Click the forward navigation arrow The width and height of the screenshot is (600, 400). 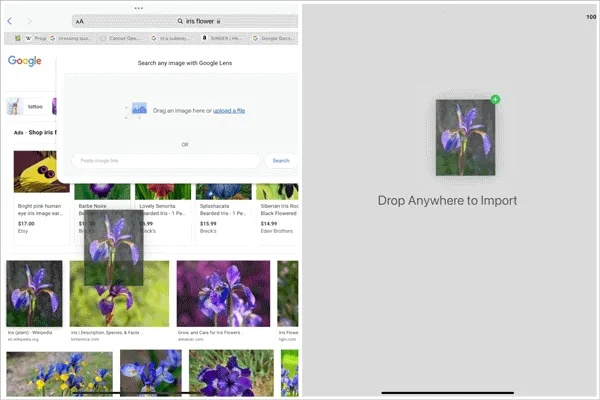click(30, 20)
